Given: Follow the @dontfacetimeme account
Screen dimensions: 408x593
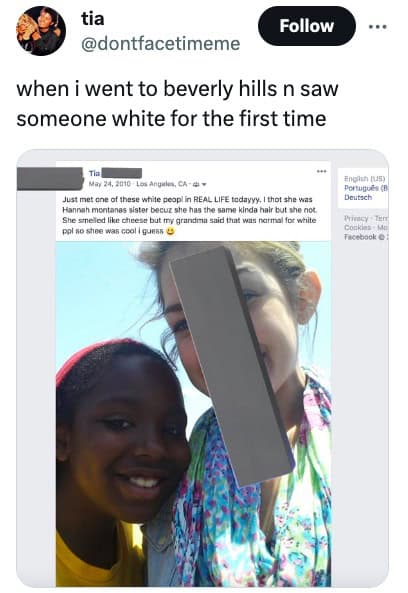Looking at the screenshot, I should point(307,26).
